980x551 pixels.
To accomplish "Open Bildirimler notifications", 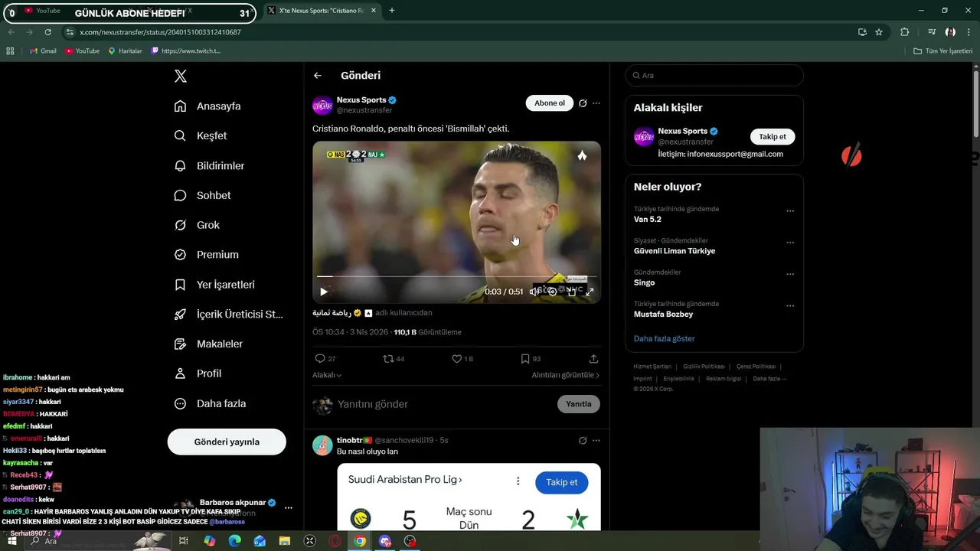I will [x=209, y=165].
